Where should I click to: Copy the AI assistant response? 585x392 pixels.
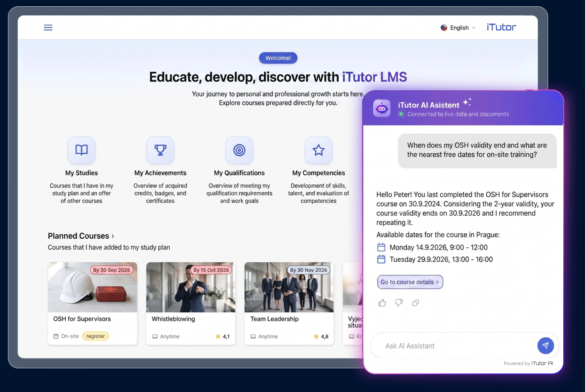pyautogui.click(x=415, y=302)
